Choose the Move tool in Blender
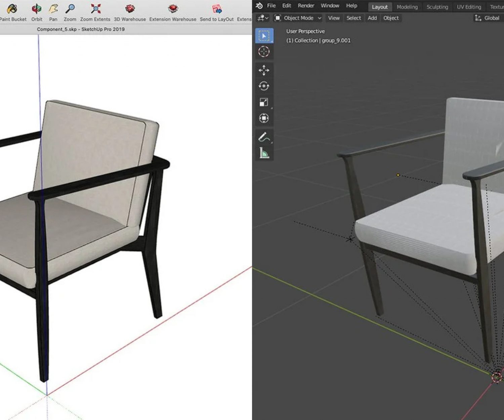Screen dimensions: 504x420 click(x=264, y=70)
